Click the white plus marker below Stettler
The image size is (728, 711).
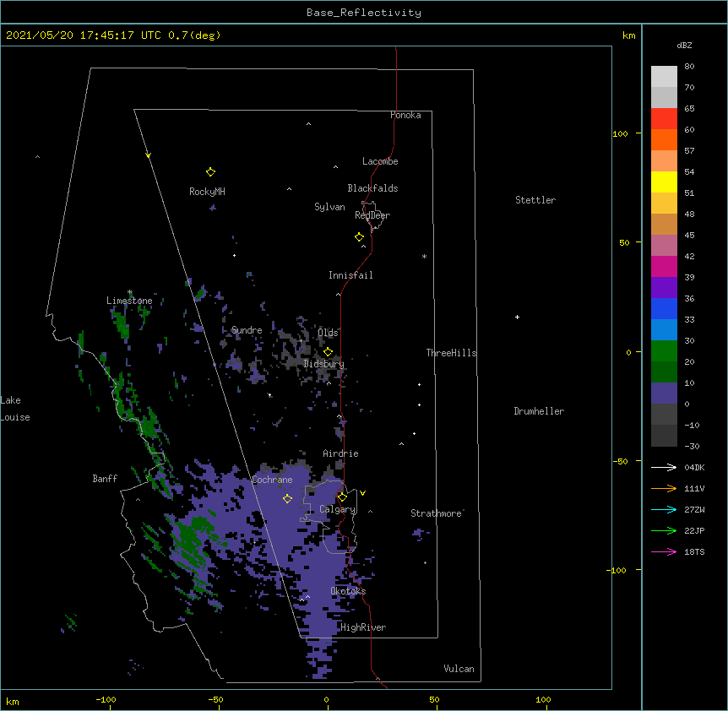point(517,317)
